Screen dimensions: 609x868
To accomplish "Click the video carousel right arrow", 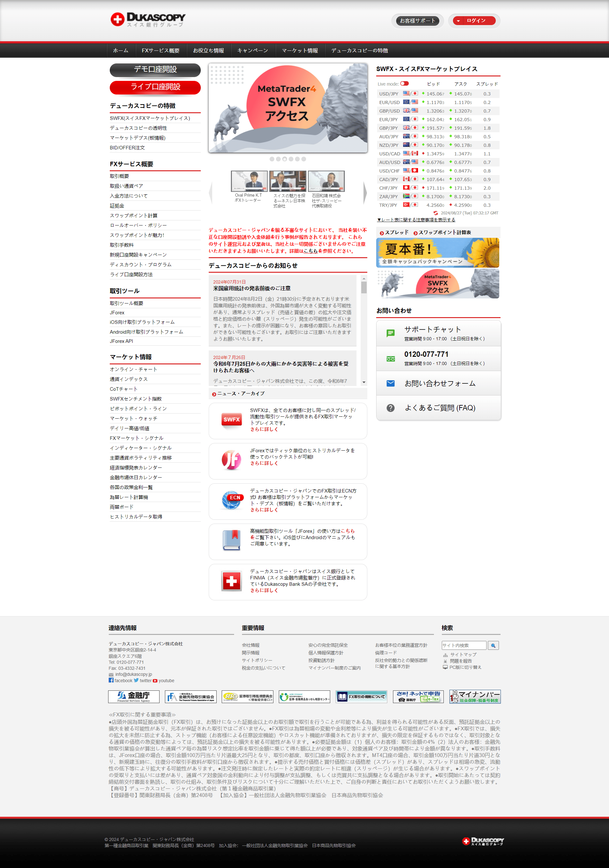I will click(x=365, y=193).
